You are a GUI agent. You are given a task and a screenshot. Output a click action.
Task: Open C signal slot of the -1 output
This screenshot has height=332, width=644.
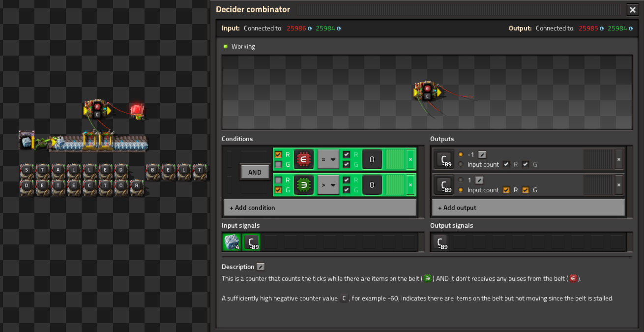[x=444, y=159]
